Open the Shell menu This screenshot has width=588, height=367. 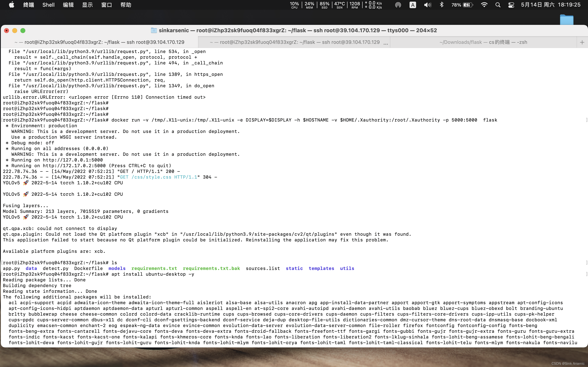pos(48,5)
